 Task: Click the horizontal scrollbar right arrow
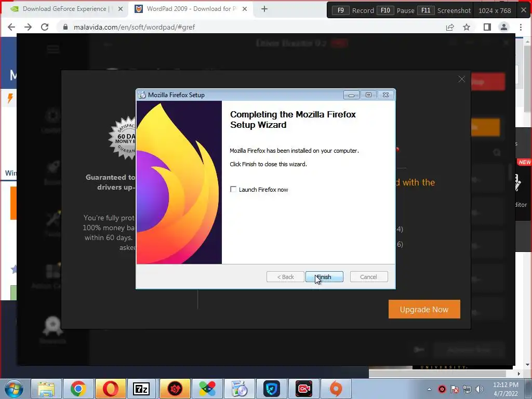coord(519,374)
